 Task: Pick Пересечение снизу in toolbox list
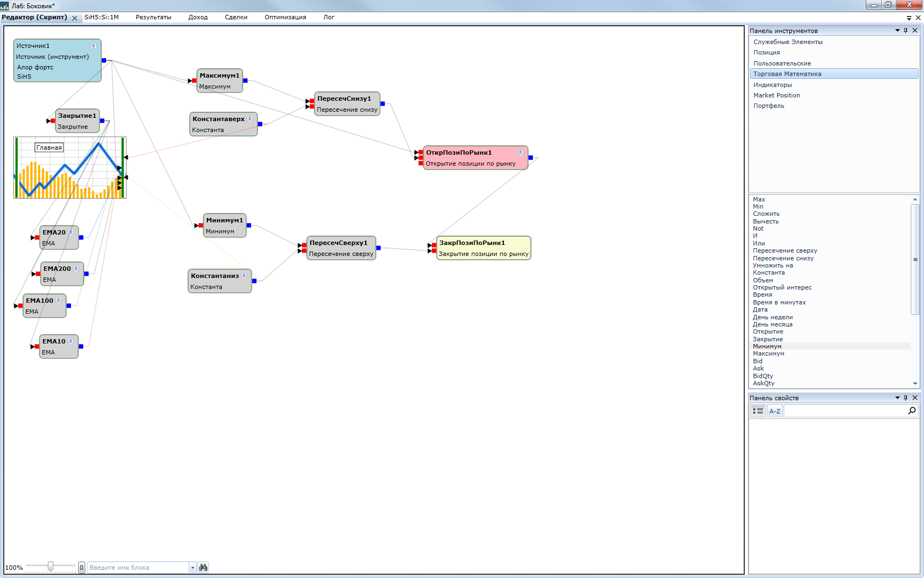(x=783, y=258)
